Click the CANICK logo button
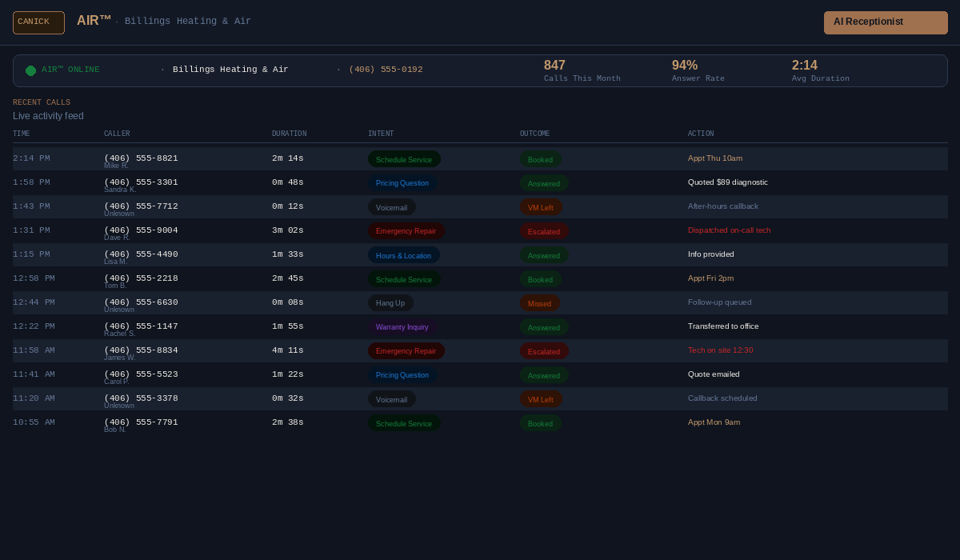960x560 pixels. pyautogui.click(x=38, y=22)
